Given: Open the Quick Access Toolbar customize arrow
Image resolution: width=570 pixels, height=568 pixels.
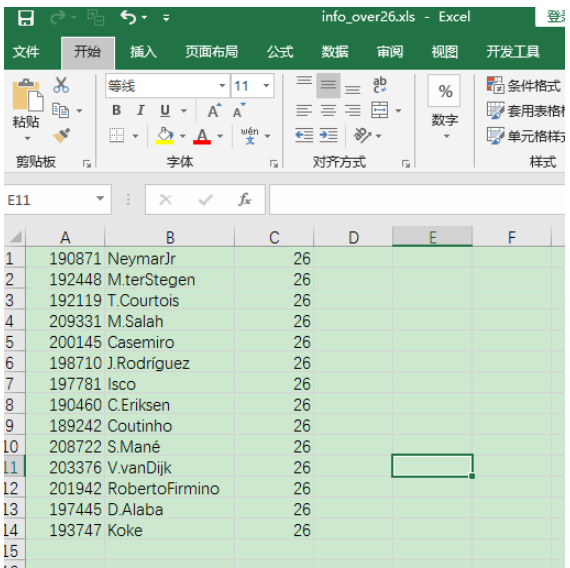Looking at the screenshot, I should 166,18.
